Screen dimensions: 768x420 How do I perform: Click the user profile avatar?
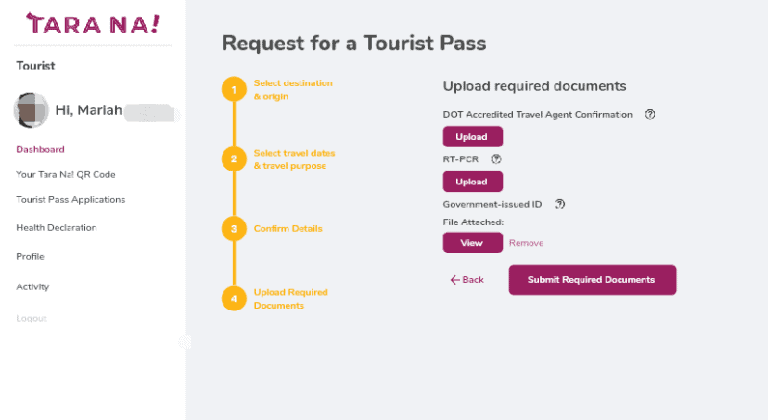coord(30,109)
